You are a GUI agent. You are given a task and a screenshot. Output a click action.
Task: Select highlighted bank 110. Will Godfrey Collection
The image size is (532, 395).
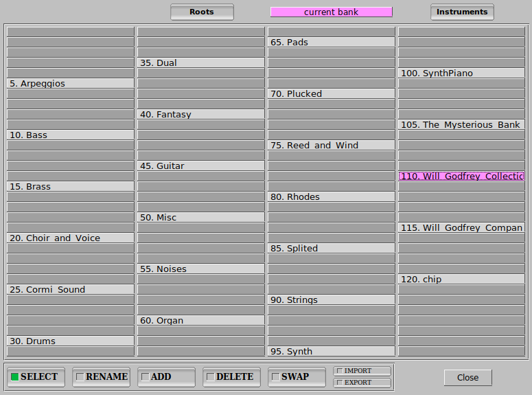click(461, 177)
